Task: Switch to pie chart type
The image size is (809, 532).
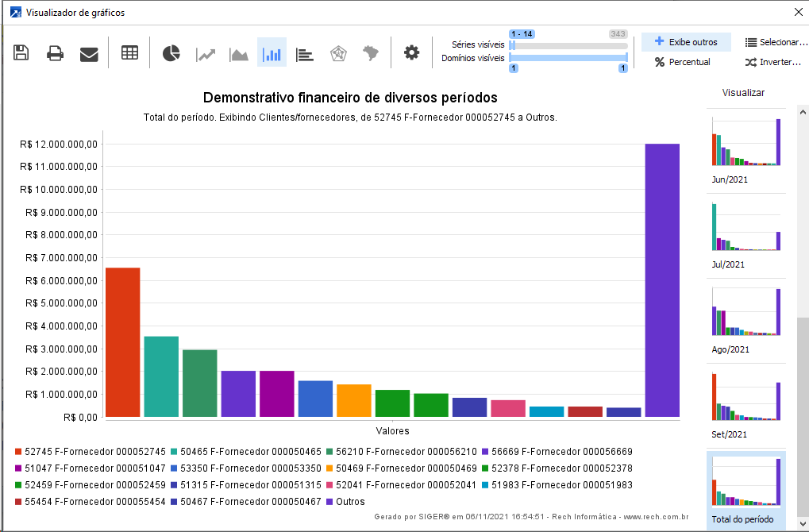Action: tap(171, 53)
